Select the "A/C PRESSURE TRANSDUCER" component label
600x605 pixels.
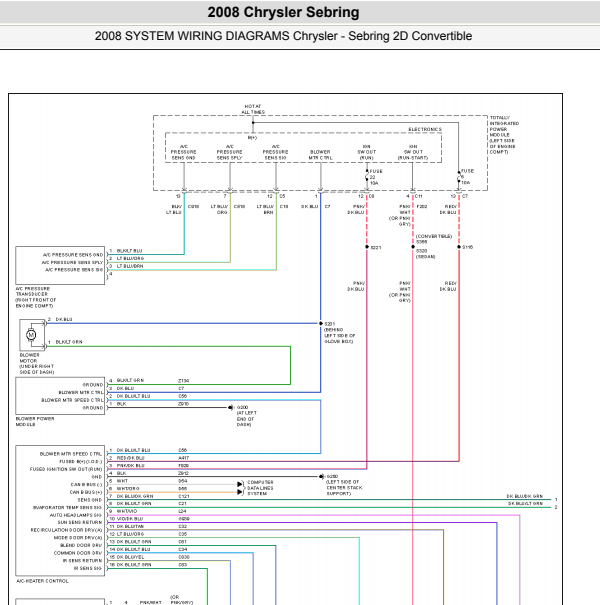[x=35, y=297]
